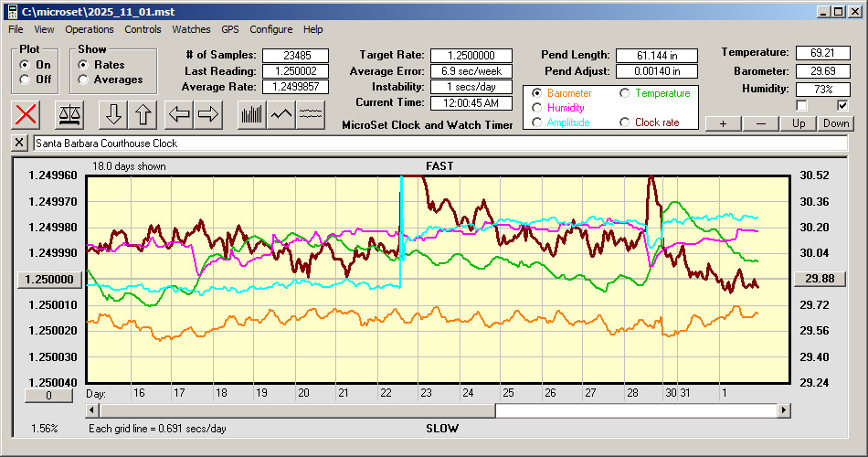Viewport: 868px width, 457px height.
Task: Click the plus button
Action: point(723,123)
